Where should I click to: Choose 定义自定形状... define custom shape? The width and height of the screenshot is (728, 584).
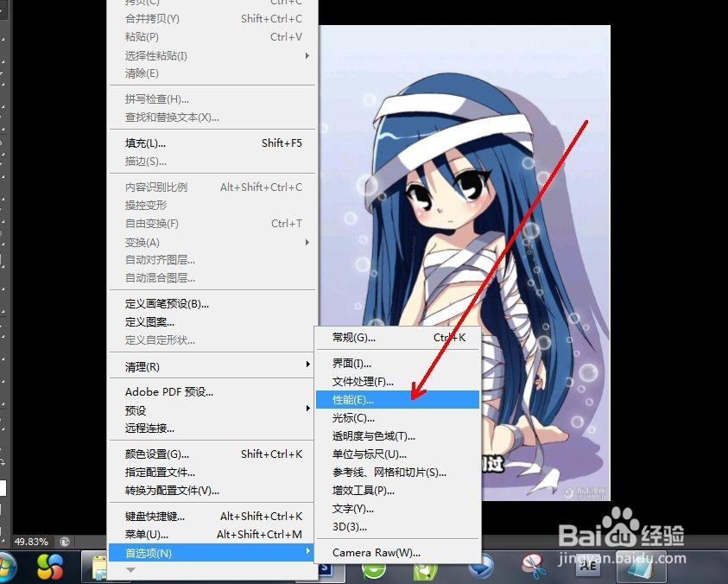[212, 340]
